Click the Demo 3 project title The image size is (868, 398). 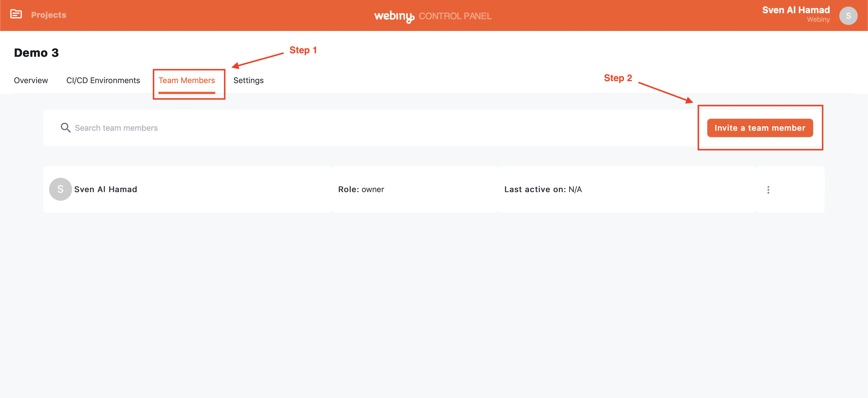click(x=36, y=53)
